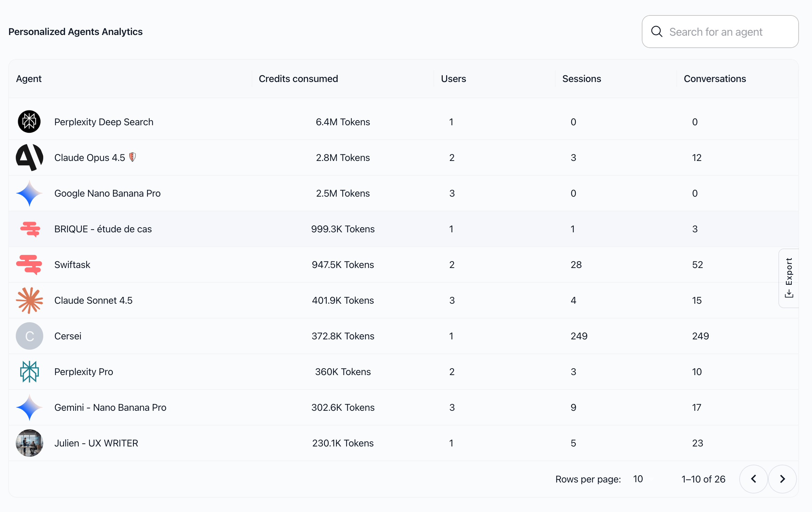This screenshot has height=512, width=812.
Task: Click the 230.1K Tokens credits value
Action: 343,443
